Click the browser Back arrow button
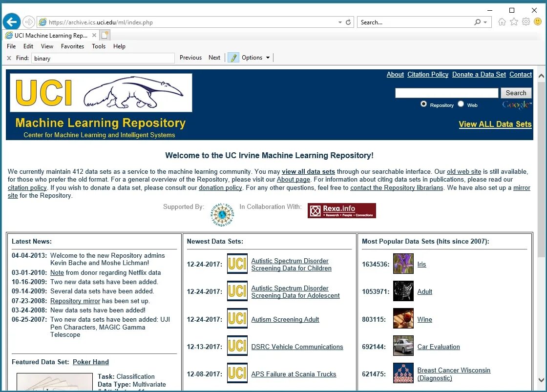The width and height of the screenshot is (547, 392). point(12,22)
